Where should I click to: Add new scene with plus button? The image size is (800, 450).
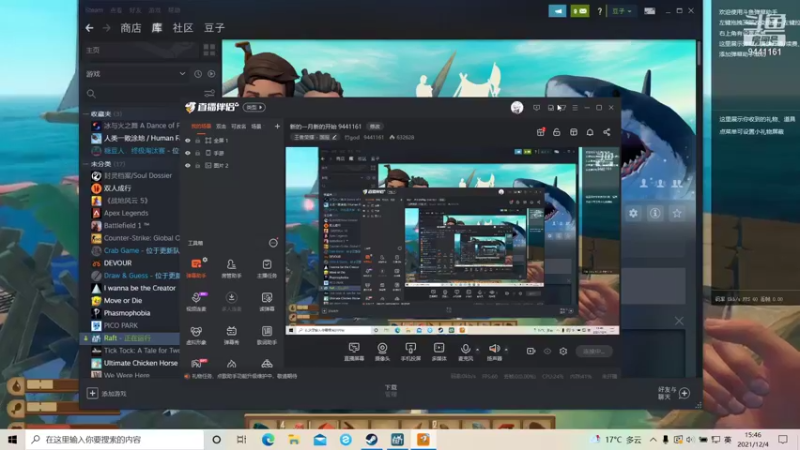point(277,126)
